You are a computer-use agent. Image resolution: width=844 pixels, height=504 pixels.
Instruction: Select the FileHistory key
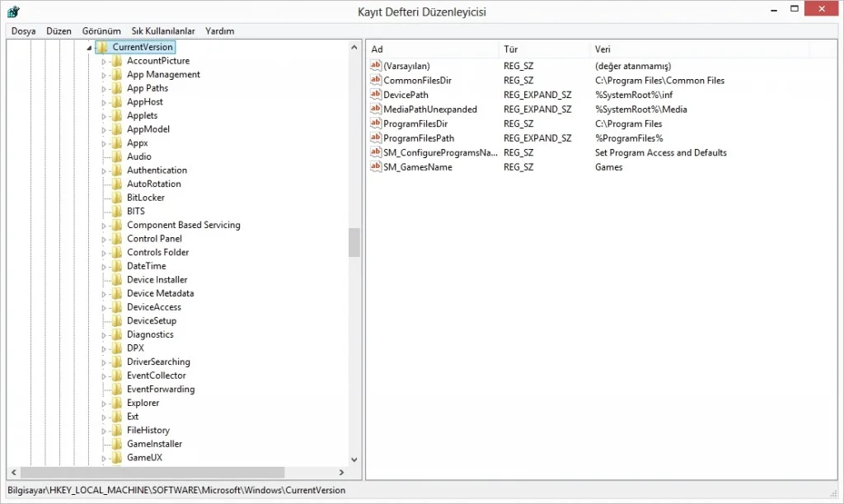[148, 431]
